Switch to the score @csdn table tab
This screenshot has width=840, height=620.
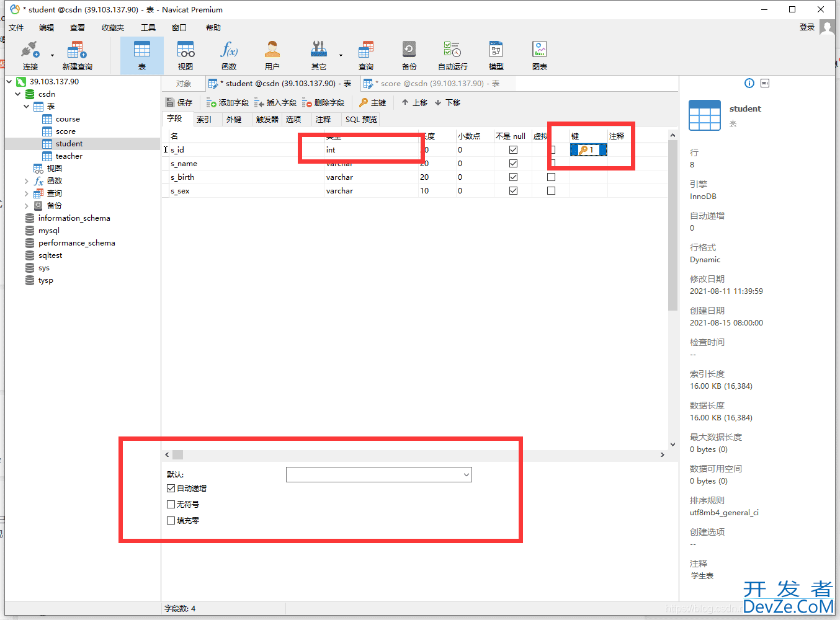click(x=437, y=83)
